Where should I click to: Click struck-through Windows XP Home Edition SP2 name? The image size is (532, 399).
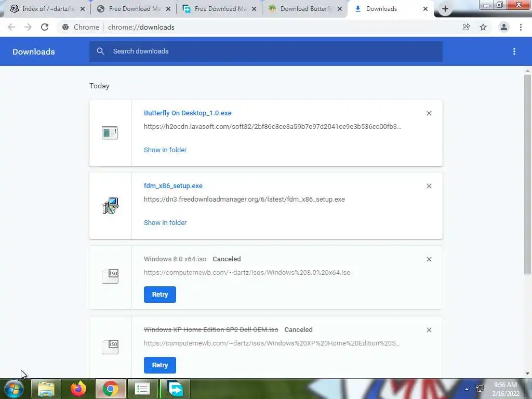point(211,329)
